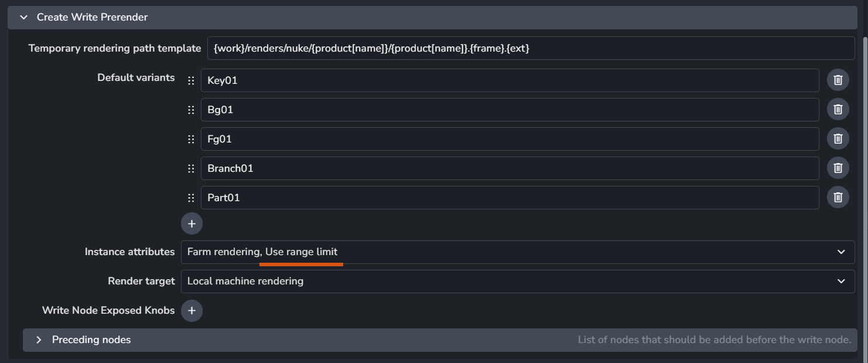Delete the Key01 variant

(x=838, y=80)
